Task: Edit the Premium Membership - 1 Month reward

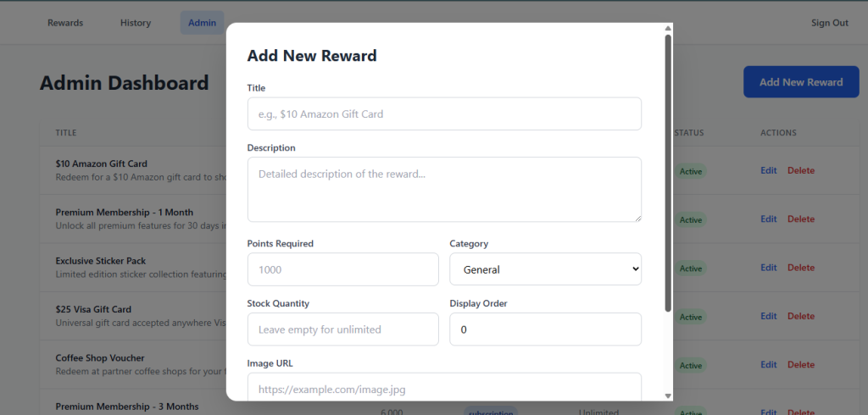Action: tap(768, 219)
